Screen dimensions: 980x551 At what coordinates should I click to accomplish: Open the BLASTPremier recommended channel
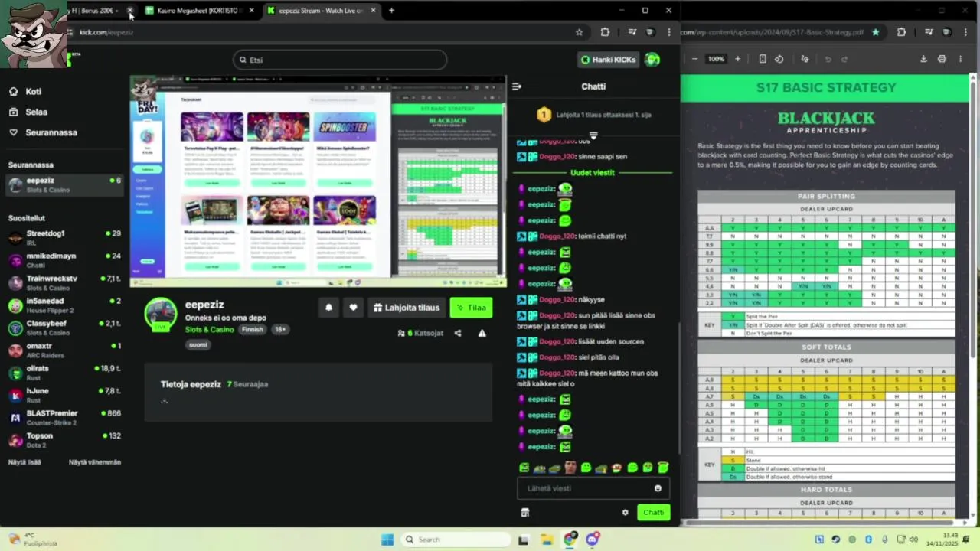(64, 417)
